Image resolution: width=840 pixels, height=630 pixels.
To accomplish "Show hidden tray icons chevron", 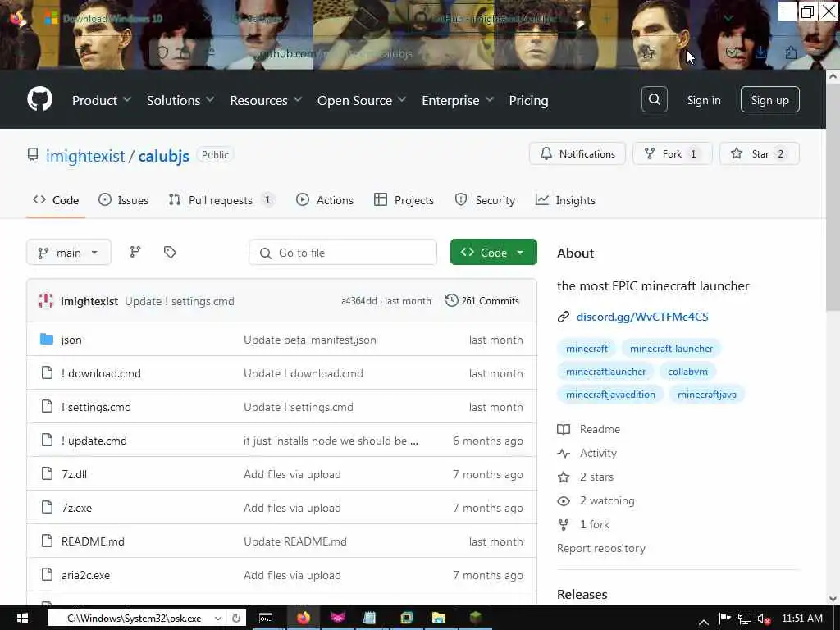I will pos(704,620).
